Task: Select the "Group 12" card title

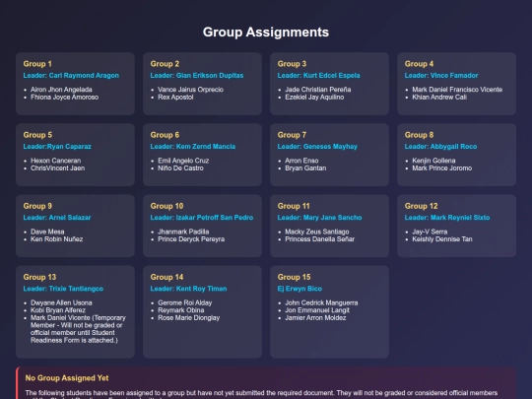Action: click(x=421, y=206)
